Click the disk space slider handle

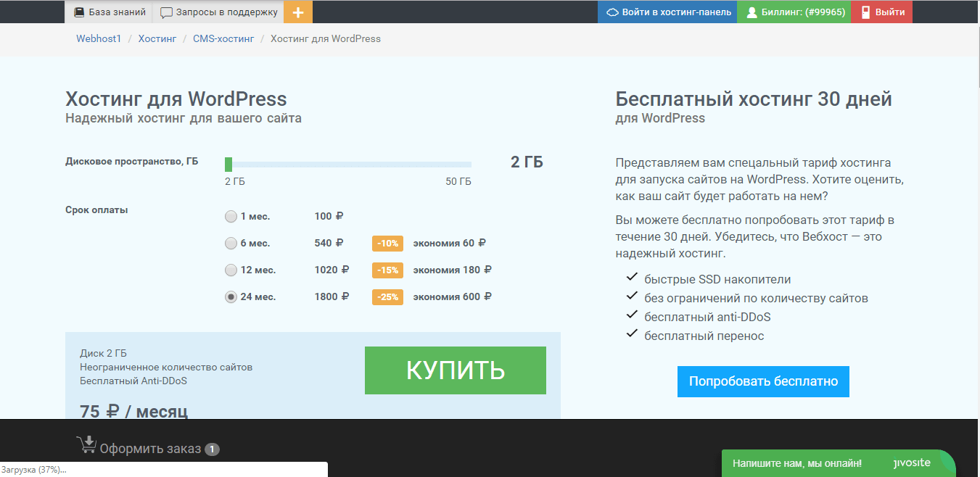click(228, 164)
